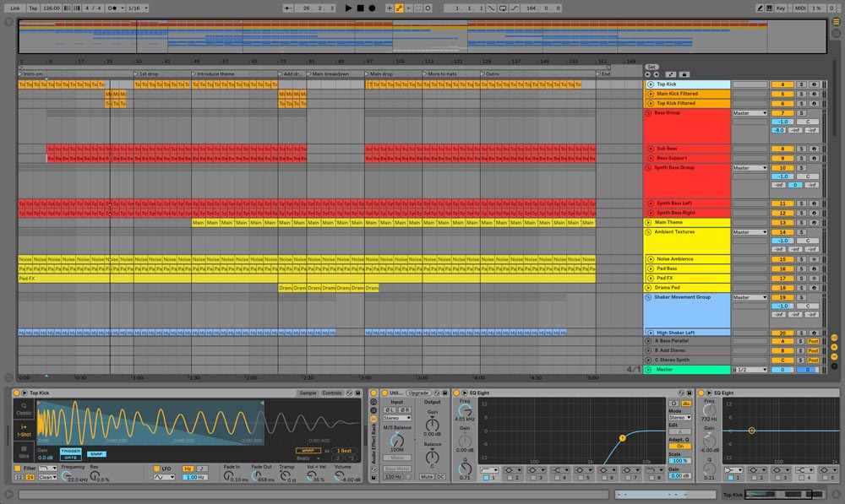Image resolution: width=845 pixels, height=504 pixels.
Task: Click the Tap tempo button
Action: coord(33,8)
